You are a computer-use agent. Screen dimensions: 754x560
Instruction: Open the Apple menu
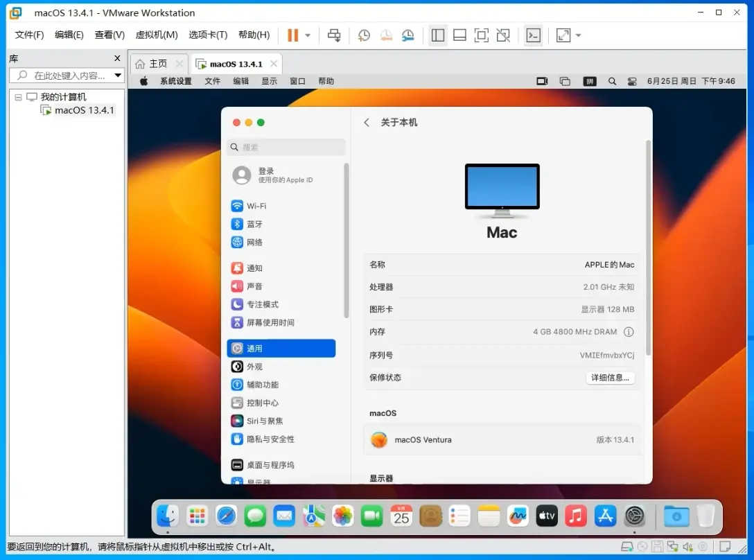[x=143, y=81]
